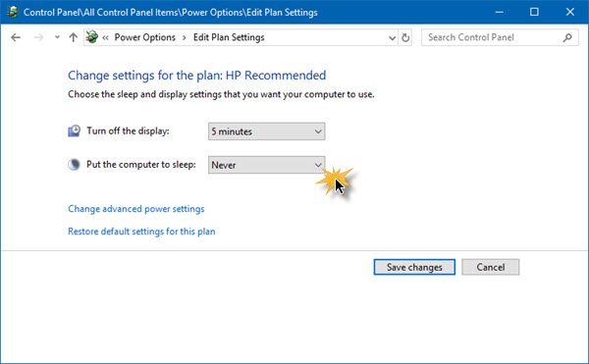Viewport: 589px width, 364px height.
Task: Open the Turn off the display dropdown
Action: (x=267, y=131)
